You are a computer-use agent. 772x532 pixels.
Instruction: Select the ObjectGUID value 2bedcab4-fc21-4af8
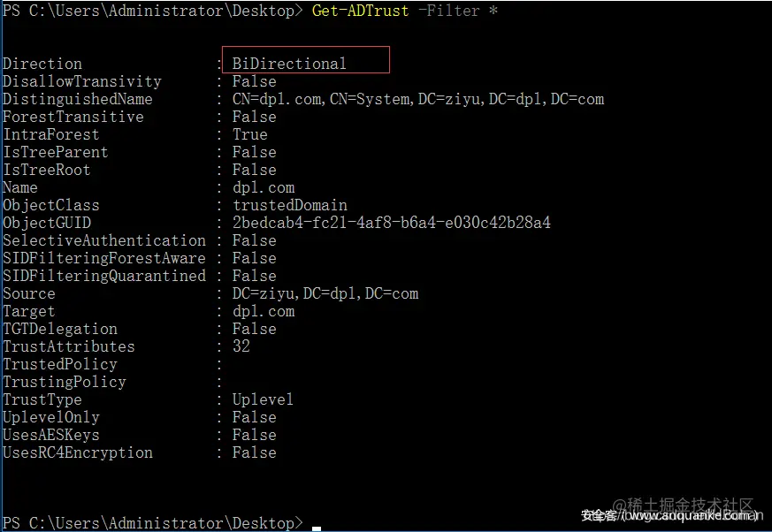392,223
